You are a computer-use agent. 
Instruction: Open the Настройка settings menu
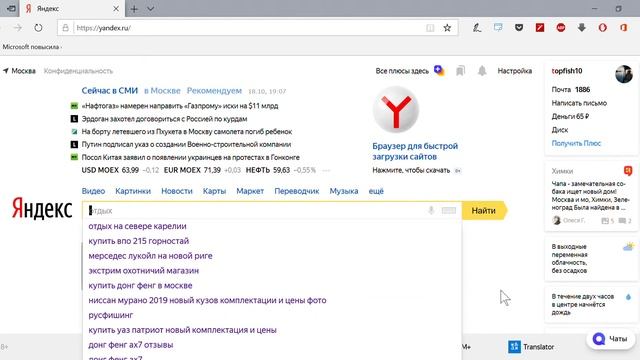click(514, 71)
